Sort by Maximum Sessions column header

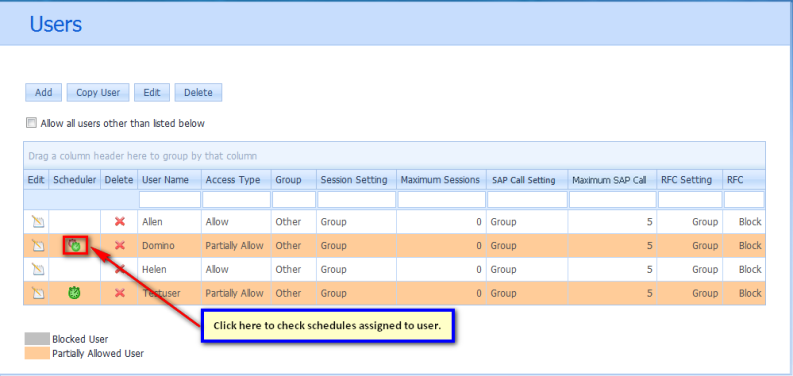pos(441,180)
